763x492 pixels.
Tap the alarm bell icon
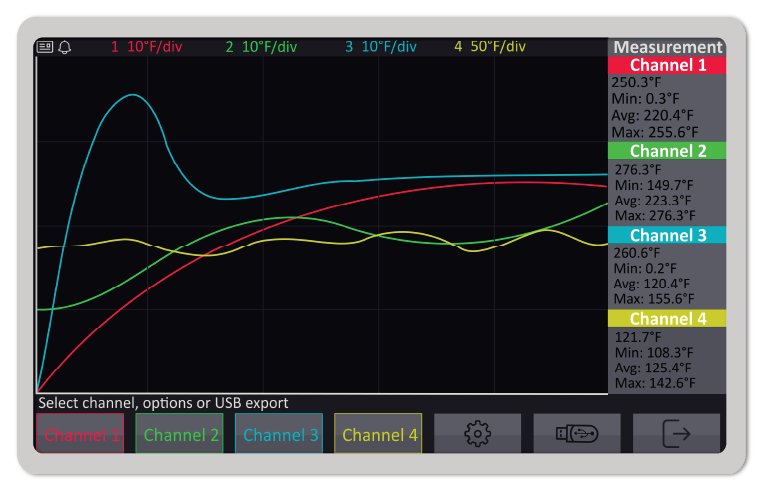tap(65, 47)
